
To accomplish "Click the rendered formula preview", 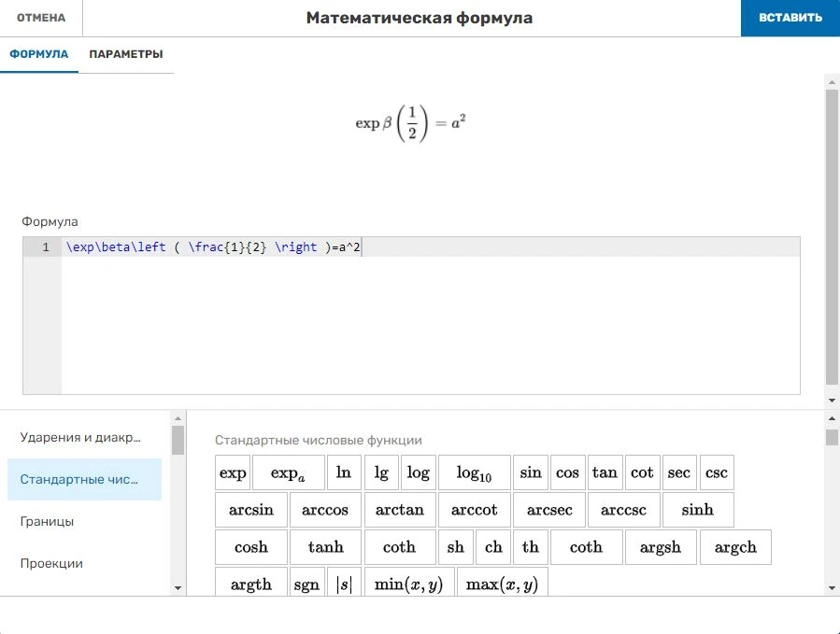I will (x=410, y=123).
